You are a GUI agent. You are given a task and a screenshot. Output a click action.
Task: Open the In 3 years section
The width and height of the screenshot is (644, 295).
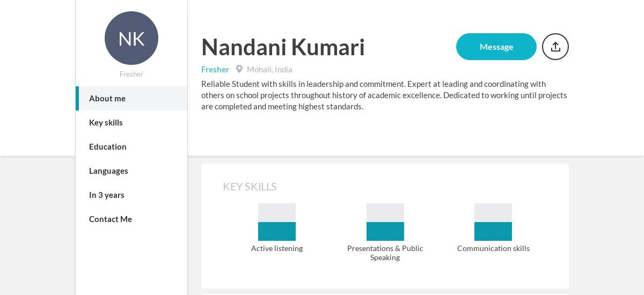pos(131,195)
